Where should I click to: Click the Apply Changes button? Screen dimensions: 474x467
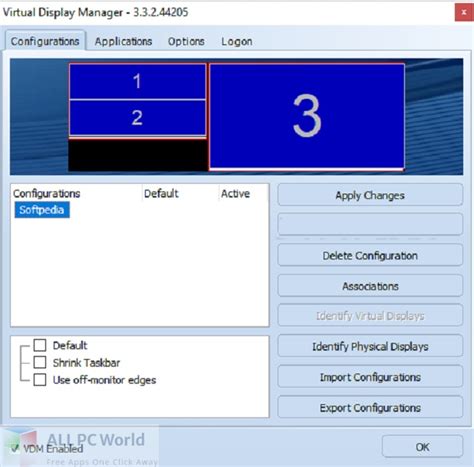pos(370,195)
